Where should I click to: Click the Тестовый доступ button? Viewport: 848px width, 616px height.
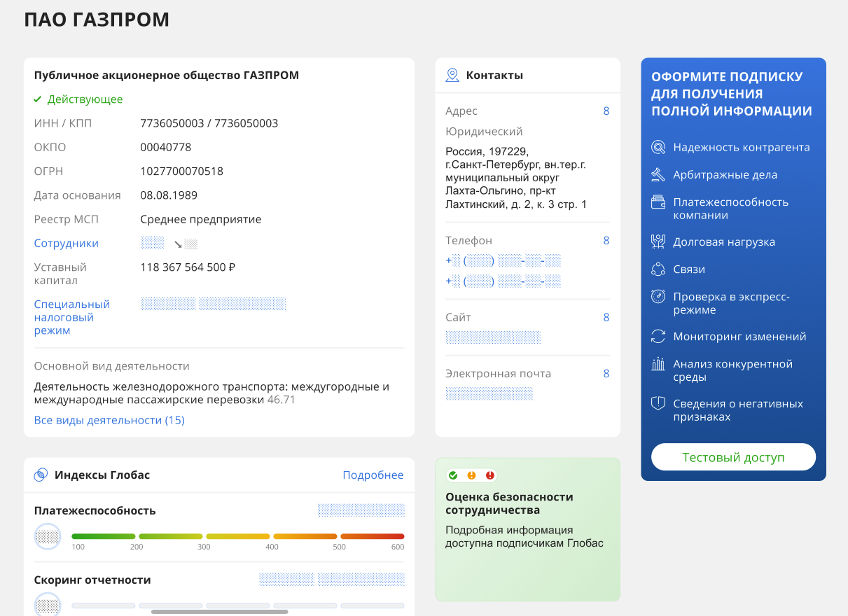tap(734, 457)
